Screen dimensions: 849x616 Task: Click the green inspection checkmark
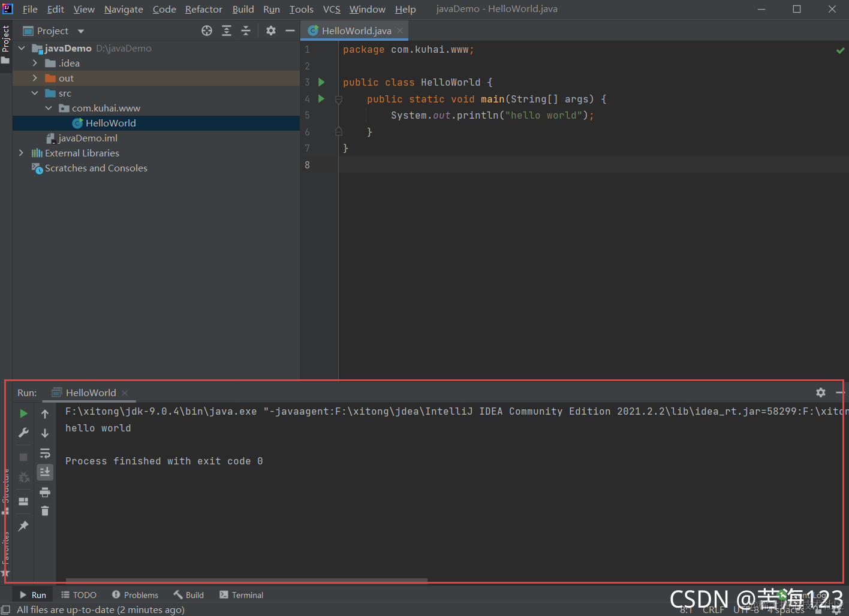(x=840, y=50)
